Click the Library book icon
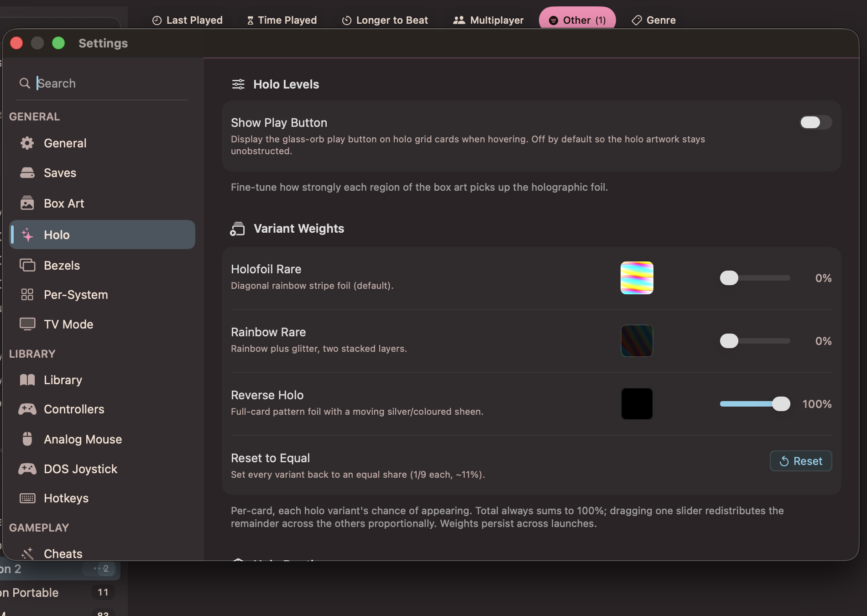This screenshot has width=867, height=616. [x=27, y=380]
